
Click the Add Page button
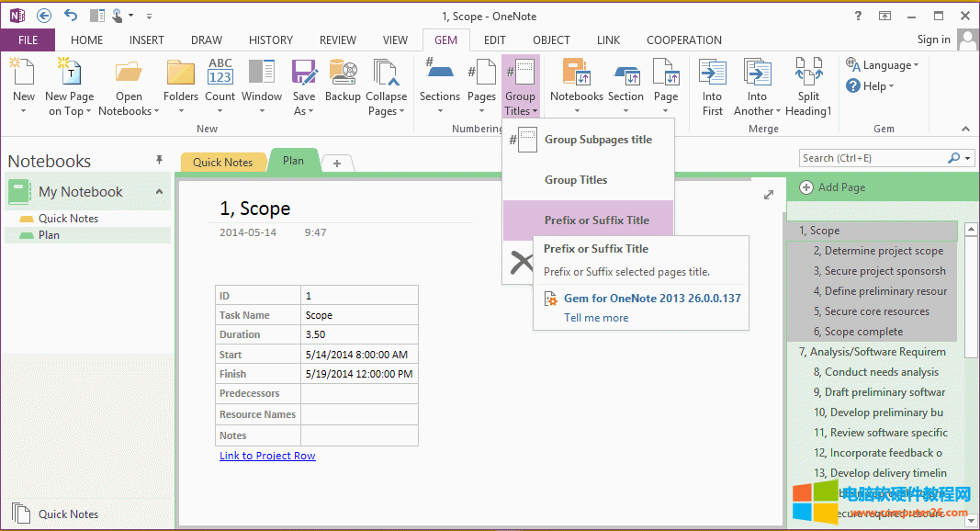coord(833,187)
